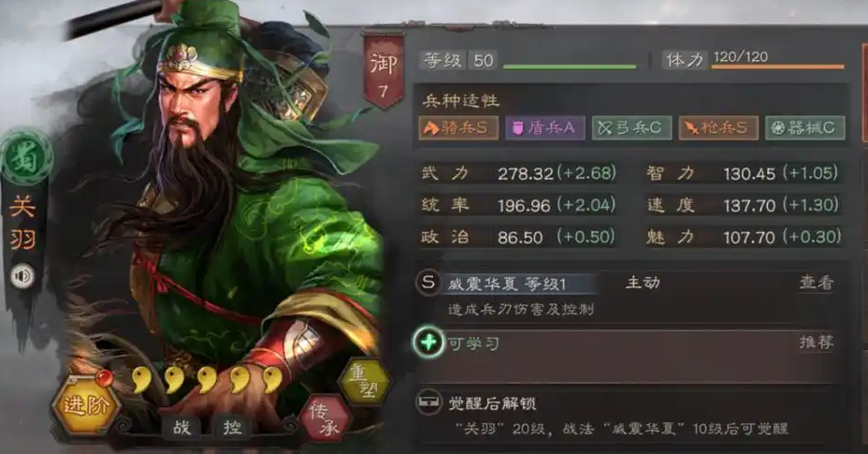The height and width of the screenshot is (454, 868).
Task: Select the 盾兵A shield troop tag
Action: coord(544,128)
